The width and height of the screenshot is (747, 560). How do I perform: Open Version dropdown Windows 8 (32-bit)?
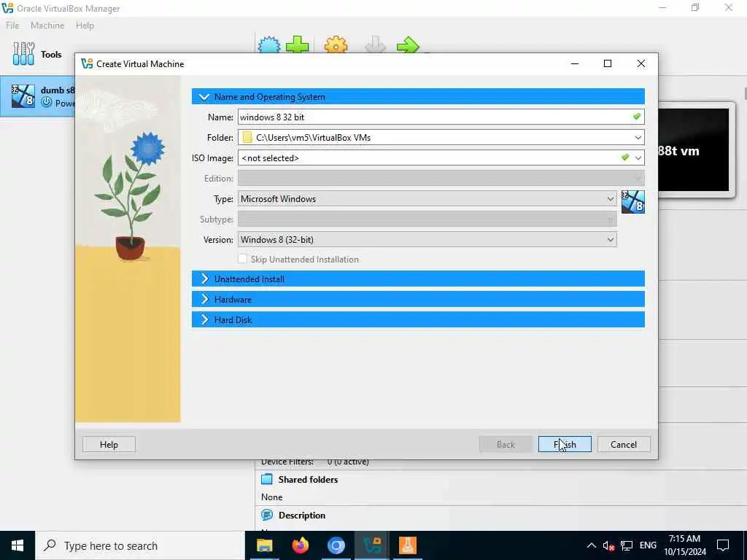(x=427, y=239)
